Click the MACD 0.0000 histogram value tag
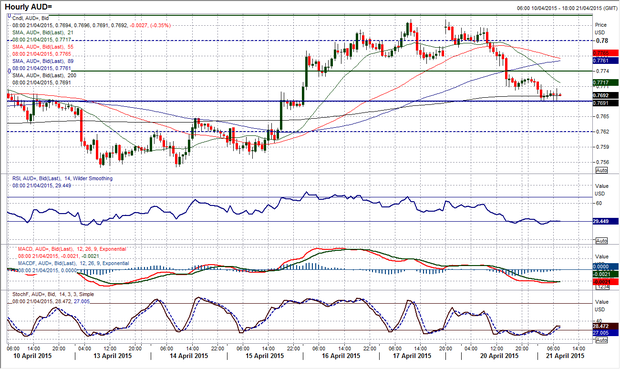Image resolution: width=620 pixels, height=369 pixels. coord(605,267)
